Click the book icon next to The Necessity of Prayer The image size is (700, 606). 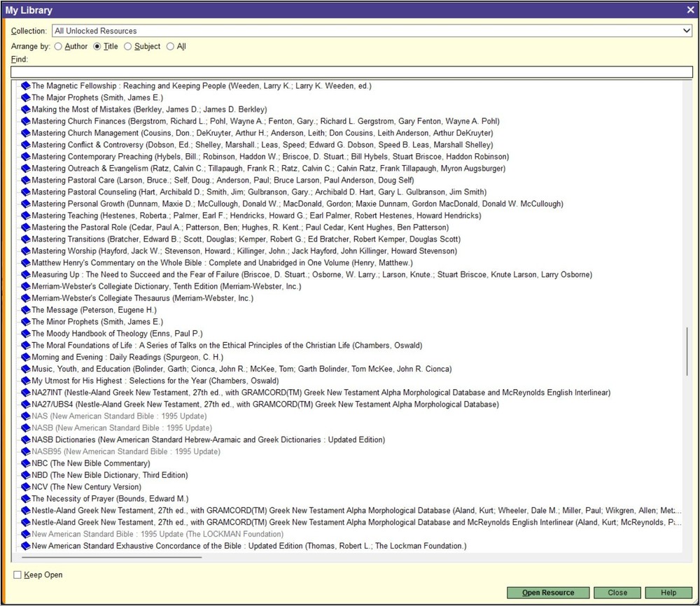pyautogui.click(x=25, y=498)
